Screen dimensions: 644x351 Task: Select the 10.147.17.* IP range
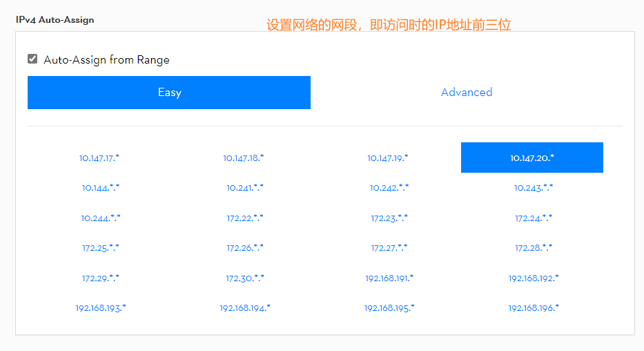[x=99, y=158]
